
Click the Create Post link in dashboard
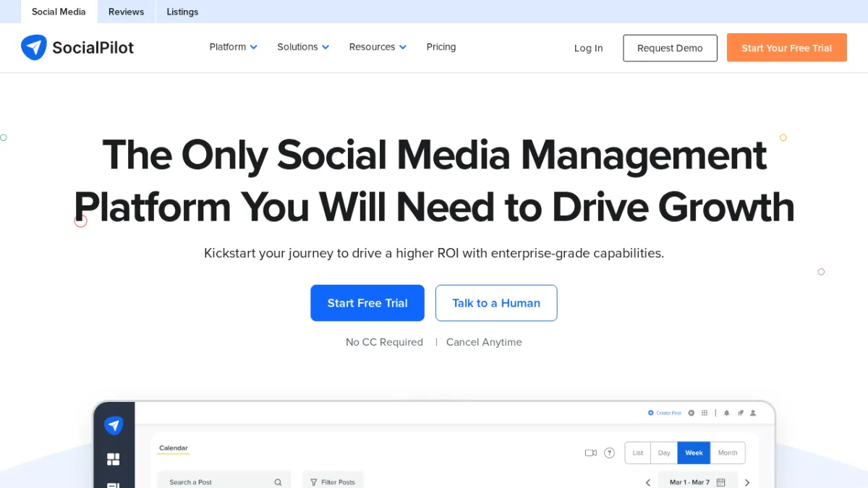click(668, 413)
